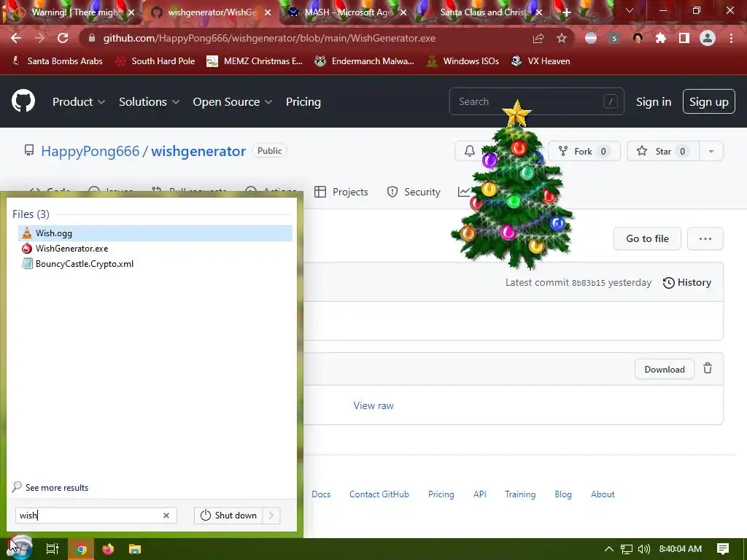Clear the start menu search box
The width and height of the screenshot is (747, 560).
166,516
